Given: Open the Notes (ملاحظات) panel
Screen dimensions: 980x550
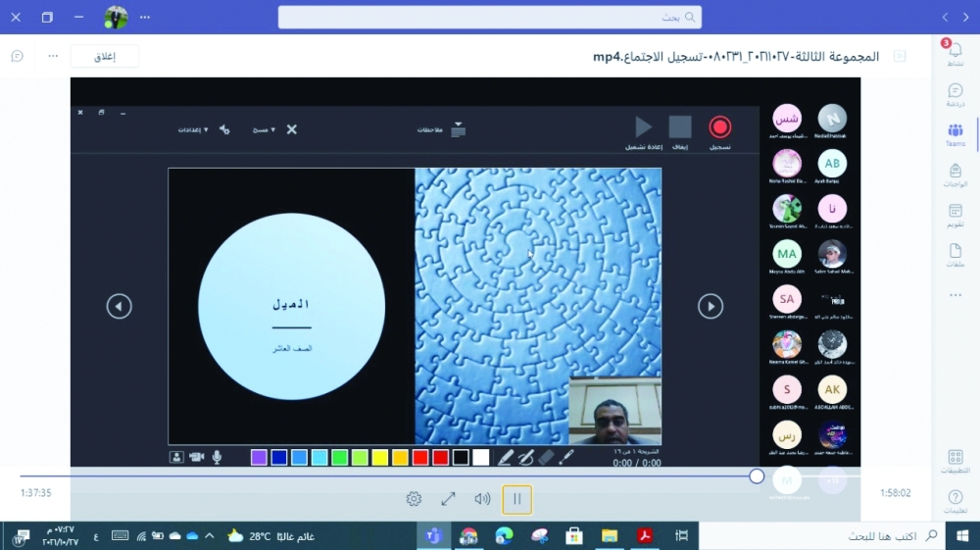Looking at the screenshot, I should (x=441, y=129).
